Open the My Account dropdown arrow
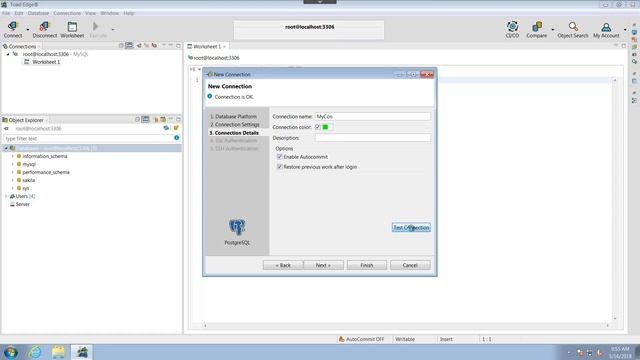Viewport: 640px width, 360px height. [x=625, y=29]
